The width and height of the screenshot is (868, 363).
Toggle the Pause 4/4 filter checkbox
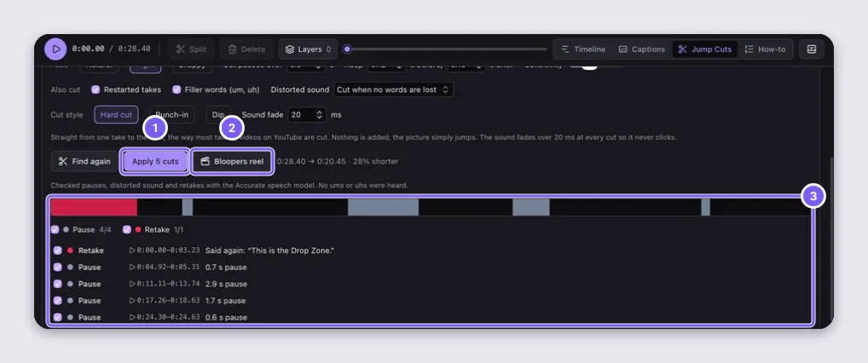point(55,229)
